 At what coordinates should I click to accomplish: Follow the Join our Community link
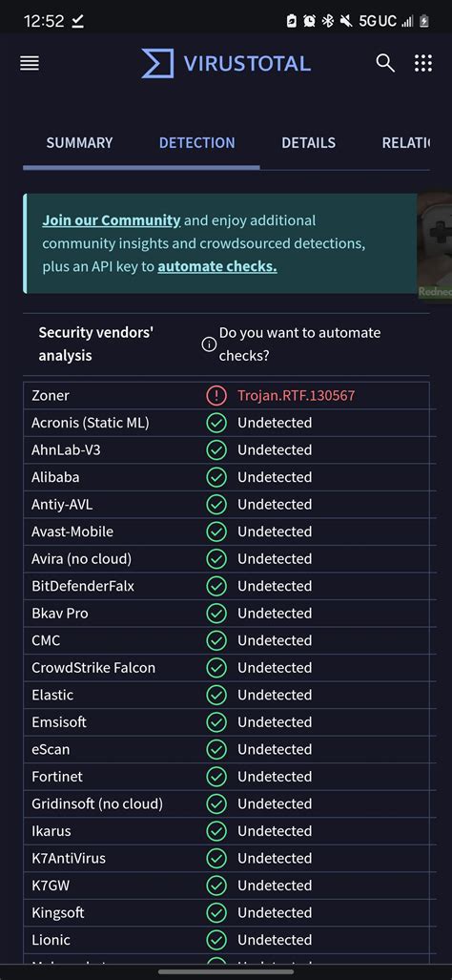pos(112,220)
